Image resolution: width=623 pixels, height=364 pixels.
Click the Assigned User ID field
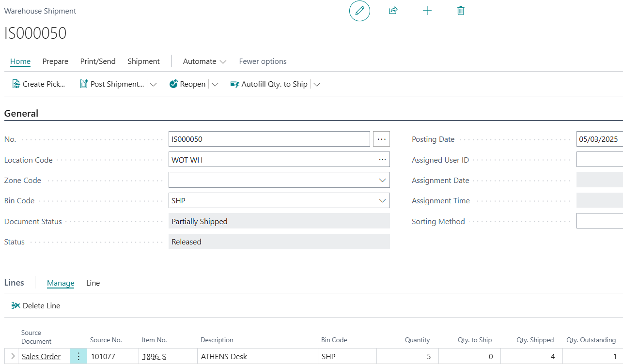tap(600, 160)
